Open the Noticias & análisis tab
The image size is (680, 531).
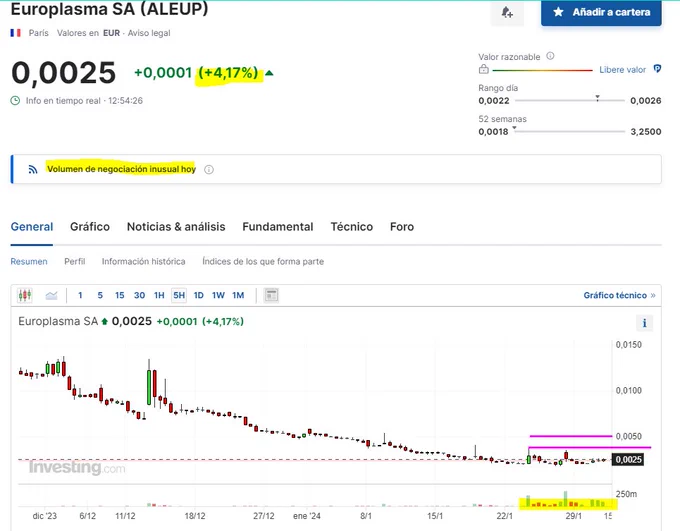[x=176, y=227]
